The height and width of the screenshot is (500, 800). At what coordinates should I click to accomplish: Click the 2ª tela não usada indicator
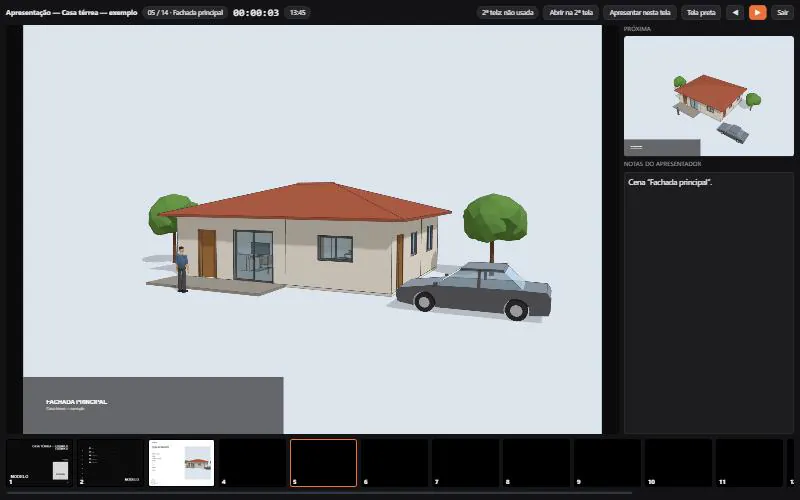pyautogui.click(x=508, y=13)
